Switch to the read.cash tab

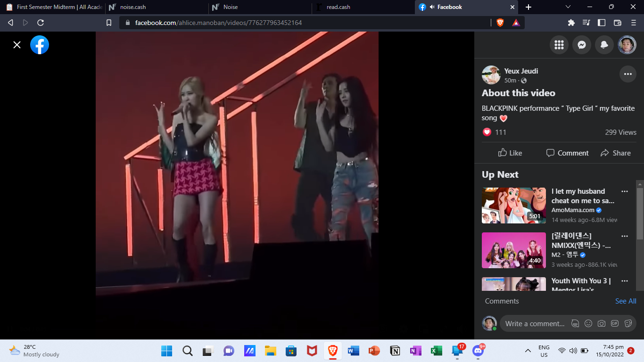pyautogui.click(x=363, y=7)
